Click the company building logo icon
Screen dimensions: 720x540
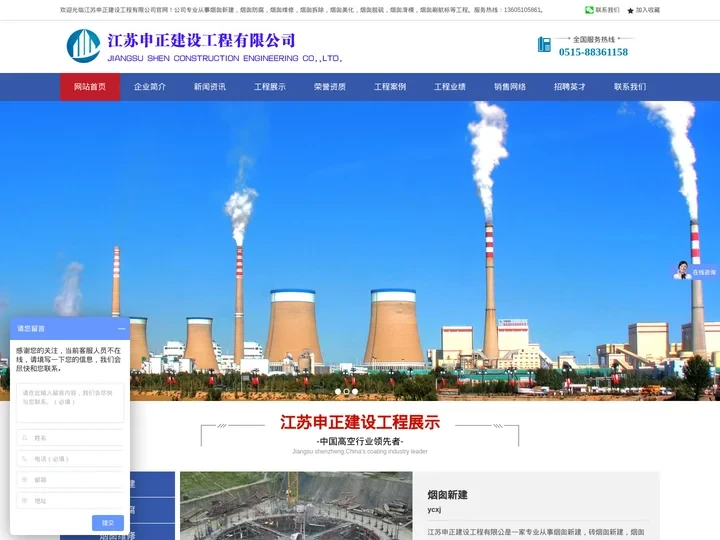(x=83, y=46)
